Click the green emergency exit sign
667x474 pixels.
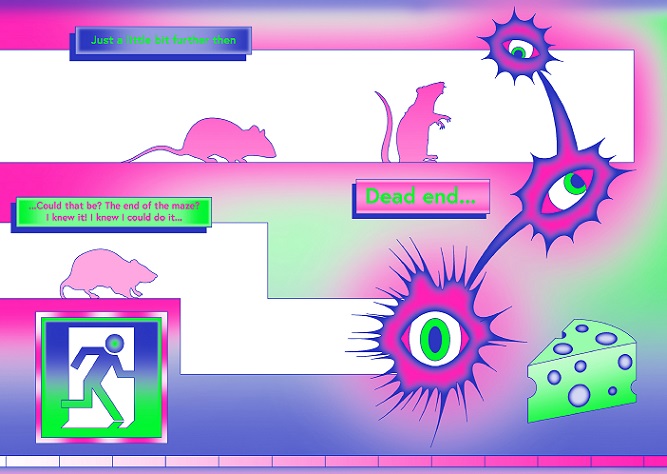click(x=101, y=377)
